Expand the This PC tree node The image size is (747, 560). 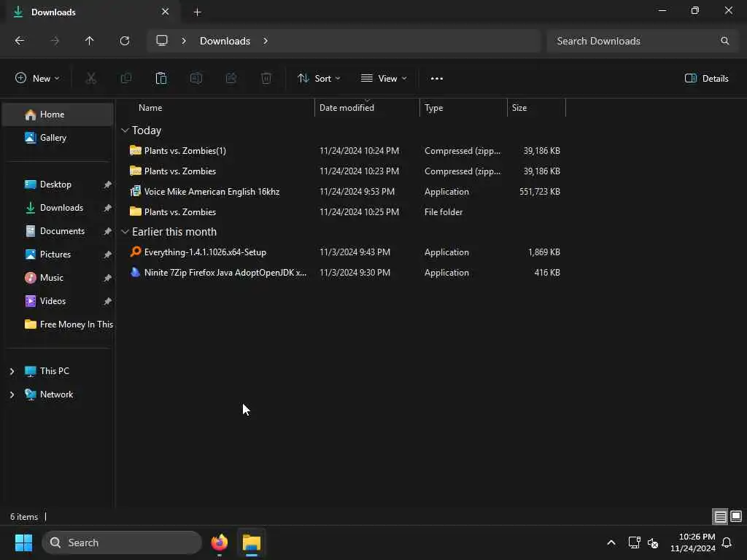(12, 371)
